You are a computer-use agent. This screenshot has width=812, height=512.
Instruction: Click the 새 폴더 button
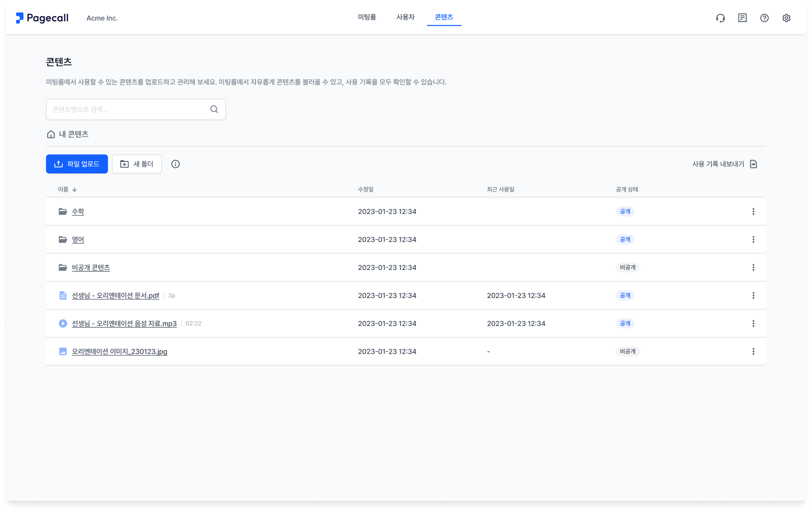tap(137, 164)
